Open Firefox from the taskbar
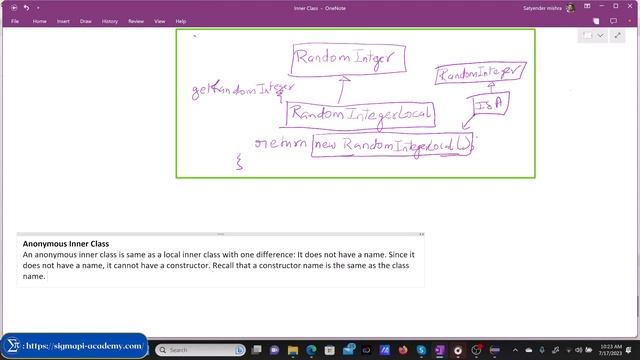Image resolution: width=640 pixels, height=360 pixels. tap(403, 350)
